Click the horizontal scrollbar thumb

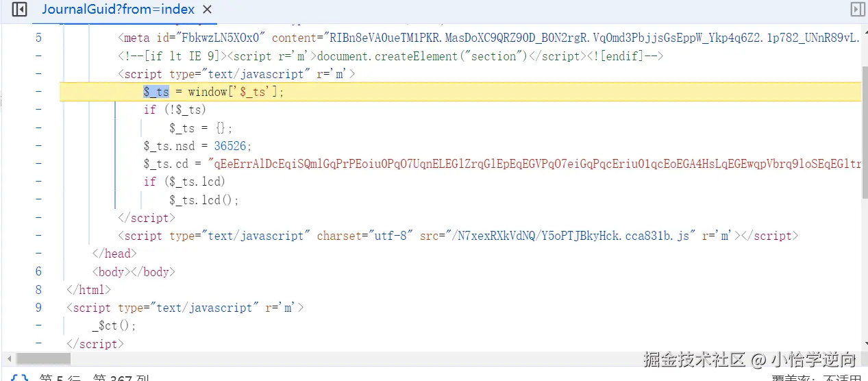coord(43,359)
